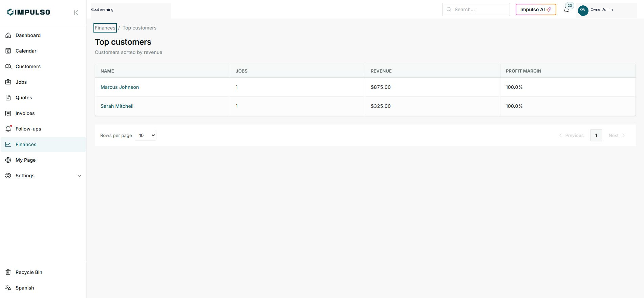The width and height of the screenshot is (644, 298).
Task: Select page 1 in pagination
Action: 596,135
